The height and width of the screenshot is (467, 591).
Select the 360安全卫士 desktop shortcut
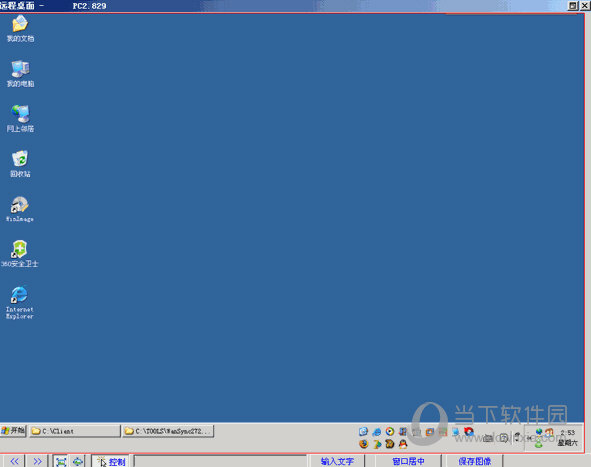(20, 254)
